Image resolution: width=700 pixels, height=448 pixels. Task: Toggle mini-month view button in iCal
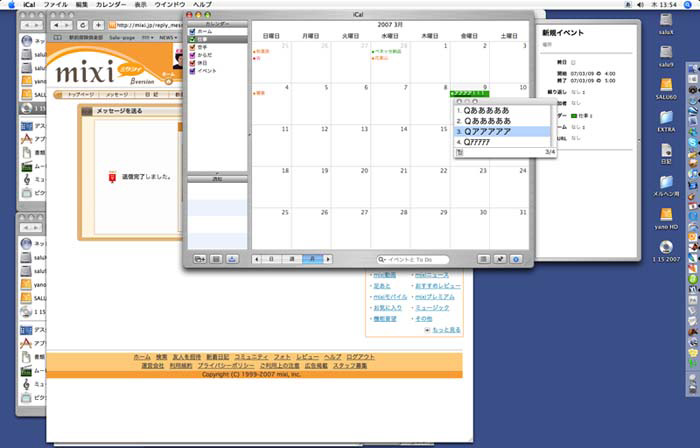click(x=216, y=259)
